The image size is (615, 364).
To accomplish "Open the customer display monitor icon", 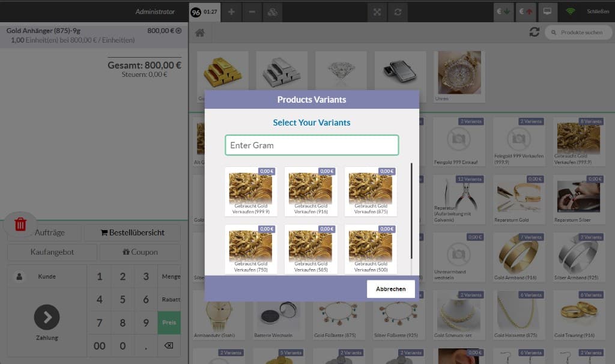I will point(547,12).
